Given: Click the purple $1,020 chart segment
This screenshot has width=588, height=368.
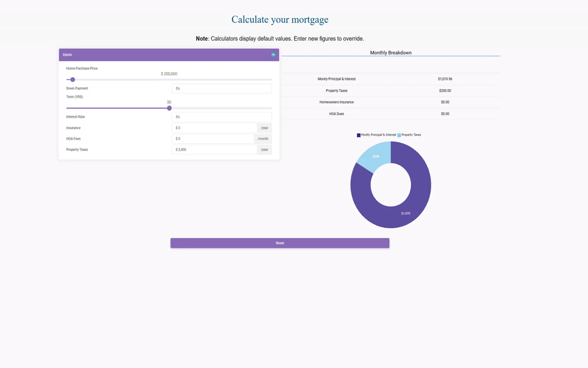Looking at the screenshot, I should [x=405, y=213].
